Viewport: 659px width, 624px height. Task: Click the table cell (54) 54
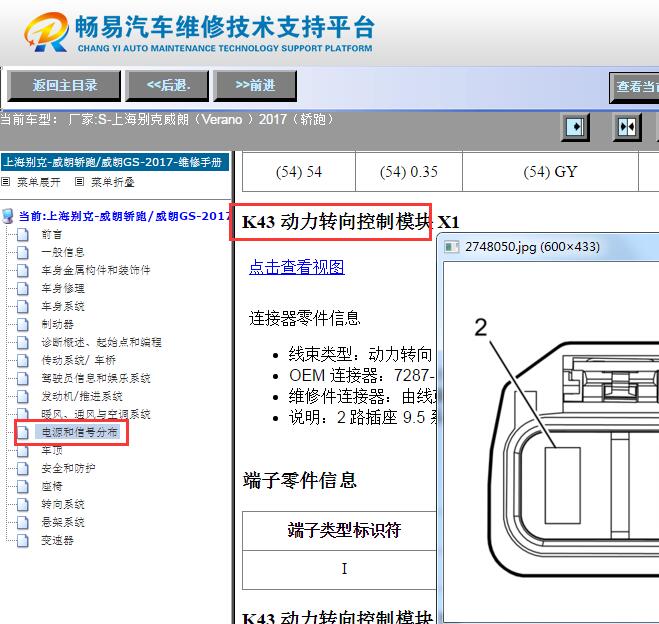click(x=299, y=172)
